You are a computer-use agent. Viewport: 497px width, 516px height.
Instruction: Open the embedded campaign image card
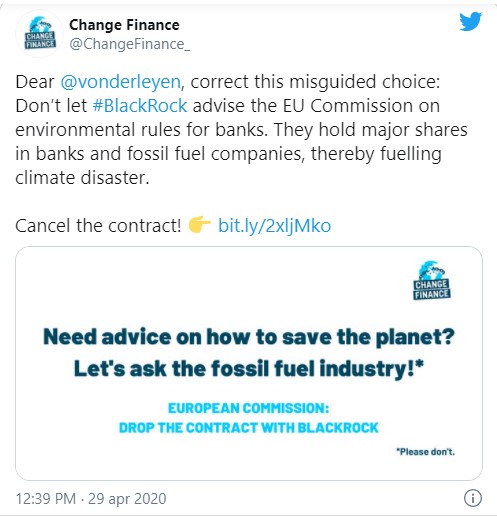pos(249,363)
